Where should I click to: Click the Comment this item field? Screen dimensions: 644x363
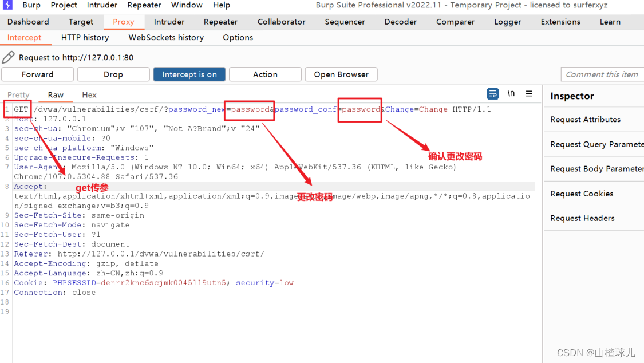(602, 74)
